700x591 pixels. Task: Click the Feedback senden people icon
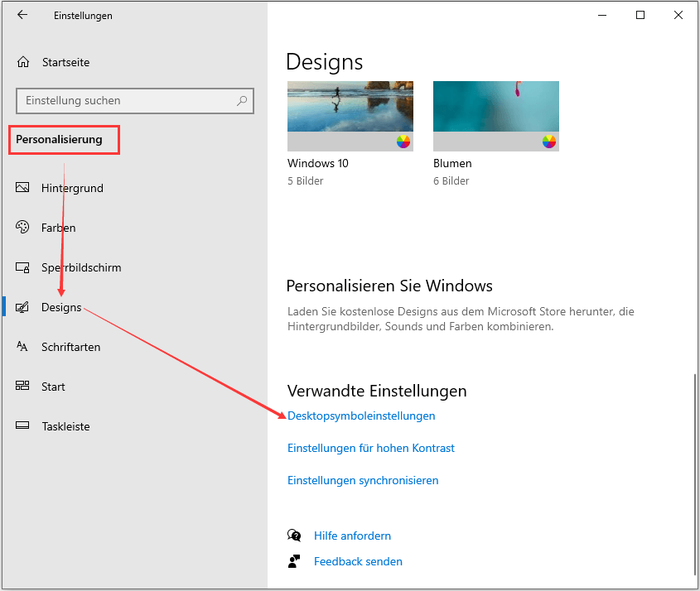pos(294,561)
